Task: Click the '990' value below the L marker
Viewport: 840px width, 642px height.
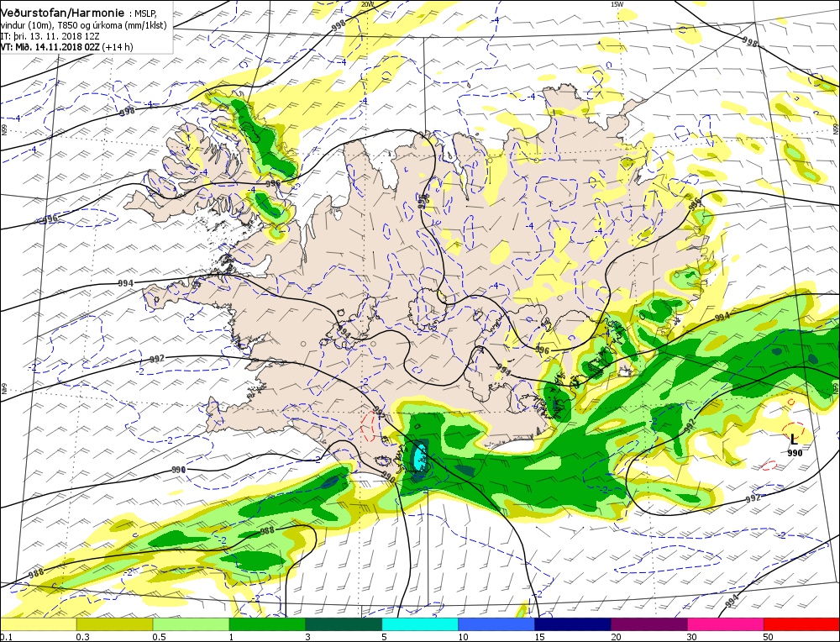Action: [x=795, y=454]
